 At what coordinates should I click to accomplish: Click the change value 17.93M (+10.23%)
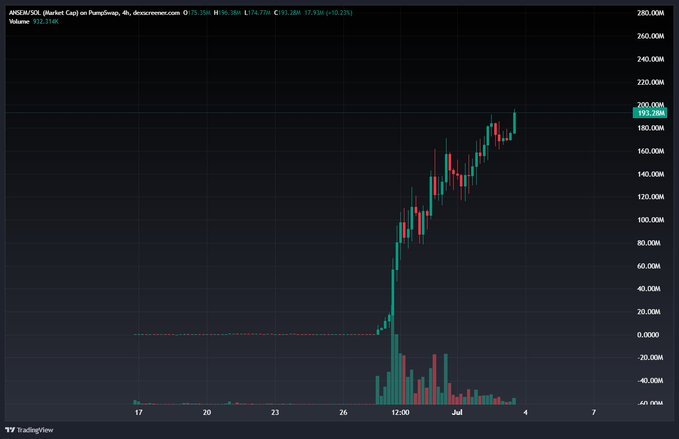click(x=328, y=13)
